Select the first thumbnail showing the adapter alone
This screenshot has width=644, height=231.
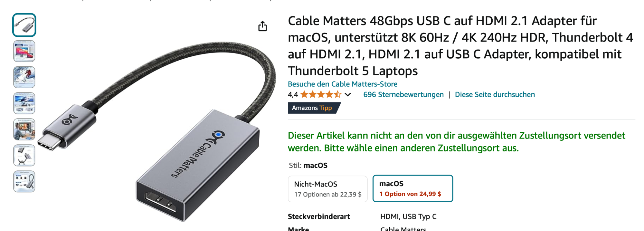pyautogui.click(x=24, y=25)
